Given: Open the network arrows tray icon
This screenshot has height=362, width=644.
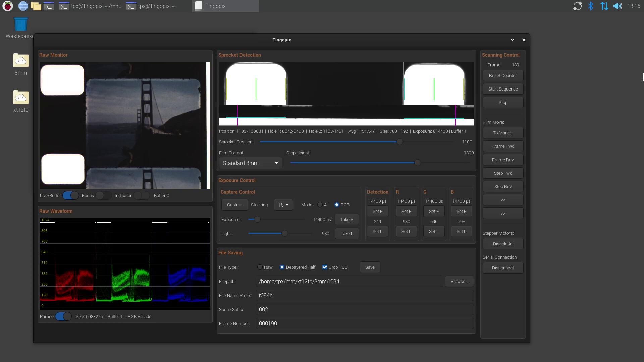Looking at the screenshot, I should tap(604, 6).
